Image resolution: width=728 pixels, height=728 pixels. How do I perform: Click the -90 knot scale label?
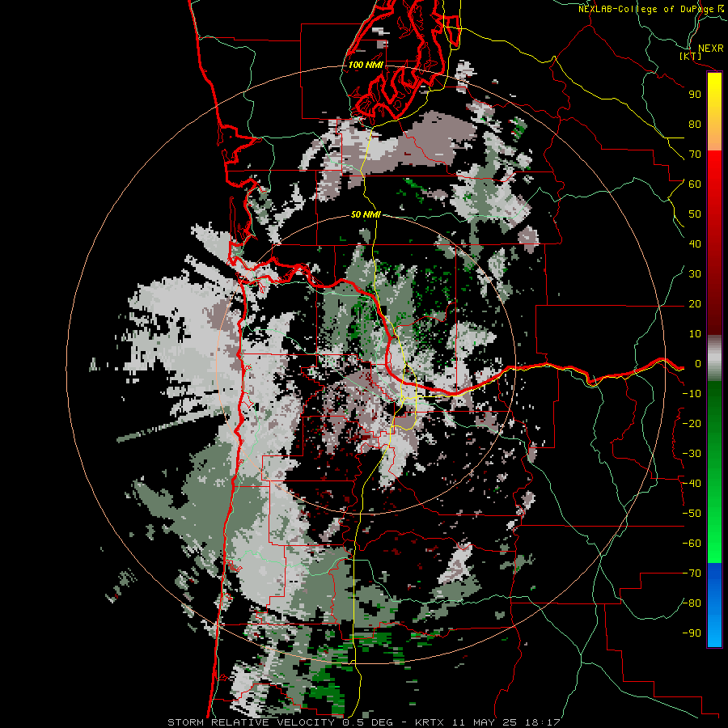pyautogui.click(x=692, y=633)
